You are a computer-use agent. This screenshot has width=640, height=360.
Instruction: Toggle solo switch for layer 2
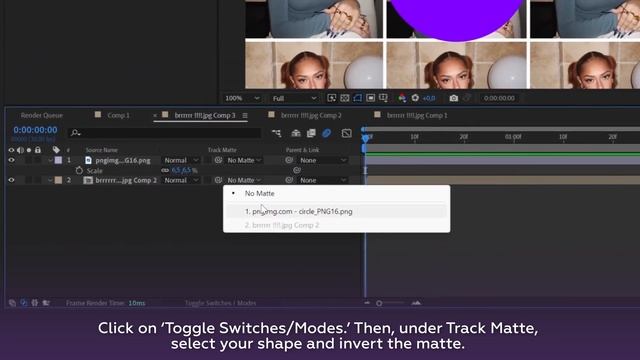[x=29, y=180]
